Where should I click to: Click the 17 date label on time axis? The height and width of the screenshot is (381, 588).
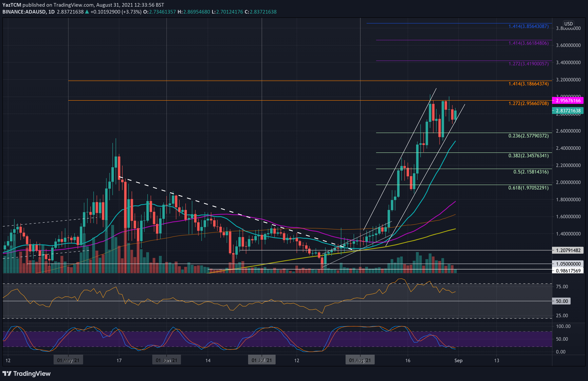coord(119,361)
